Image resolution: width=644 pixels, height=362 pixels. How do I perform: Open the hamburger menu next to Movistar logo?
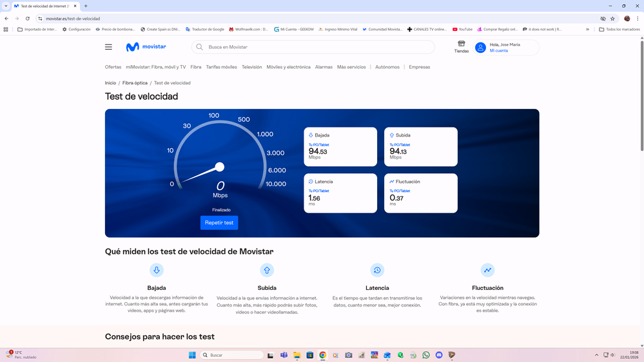108,47
